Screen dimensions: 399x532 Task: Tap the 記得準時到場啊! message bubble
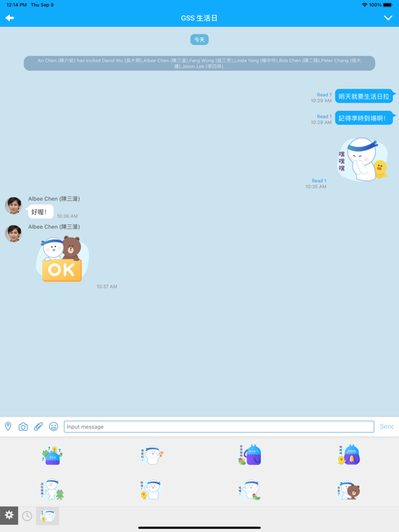click(x=364, y=118)
